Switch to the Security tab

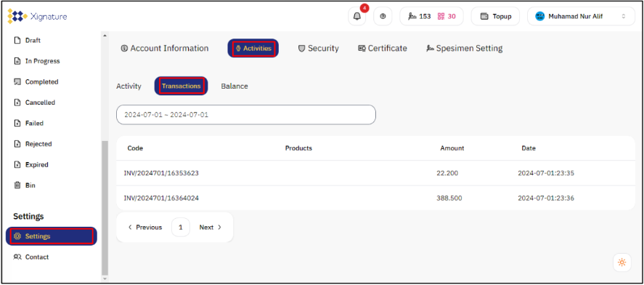[x=318, y=48]
